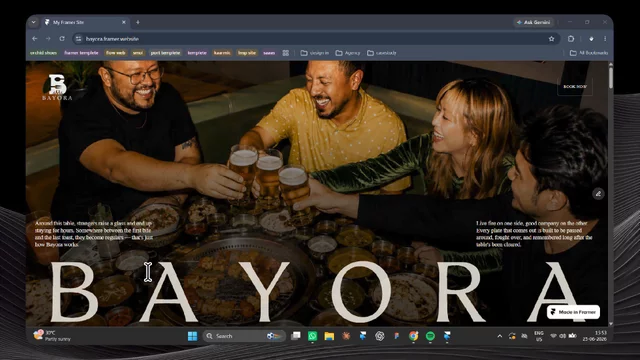Expand the casestudy bookmarks folder
The image size is (640, 360).
click(x=382, y=53)
